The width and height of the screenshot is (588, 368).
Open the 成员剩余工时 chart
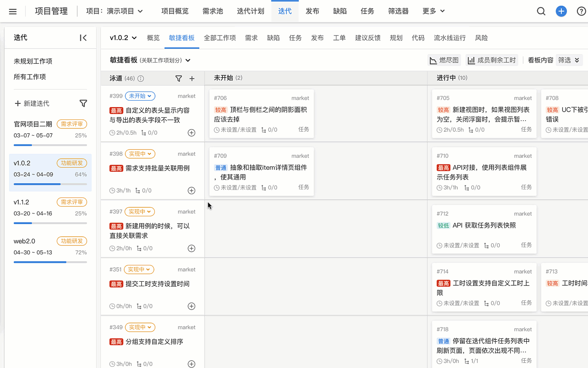pyautogui.click(x=492, y=60)
